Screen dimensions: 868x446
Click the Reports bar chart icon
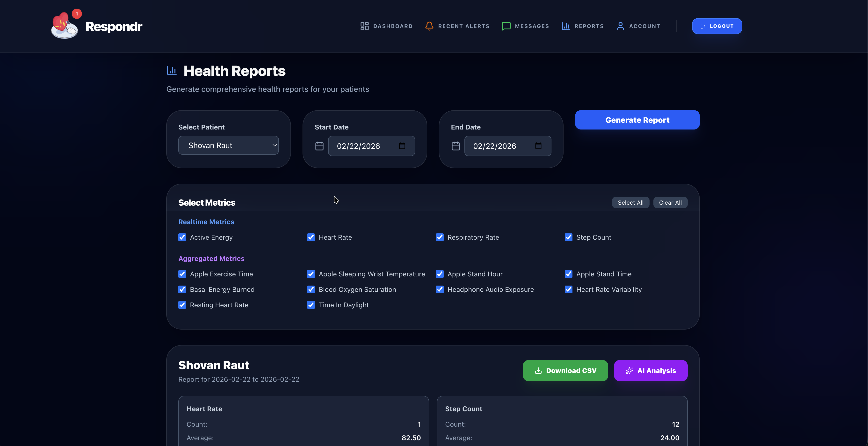pos(566,26)
